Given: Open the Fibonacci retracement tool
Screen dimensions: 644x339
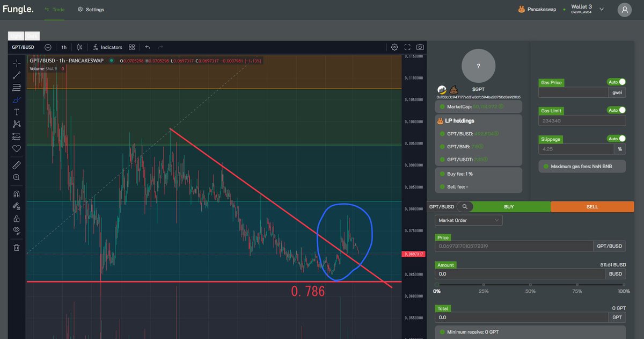Looking at the screenshot, I should click(x=17, y=88).
